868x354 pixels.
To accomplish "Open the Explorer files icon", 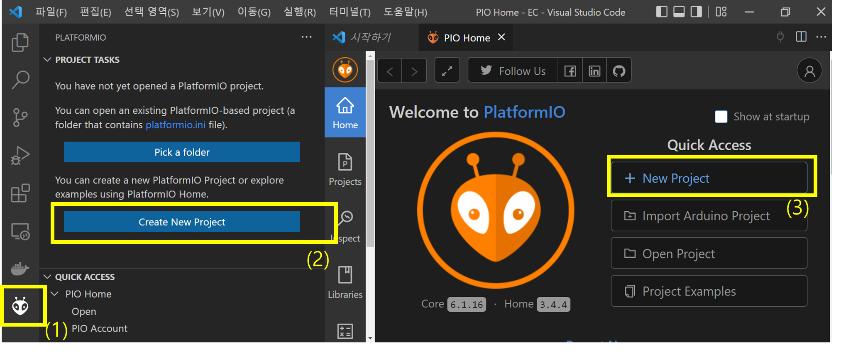I will [x=20, y=42].
